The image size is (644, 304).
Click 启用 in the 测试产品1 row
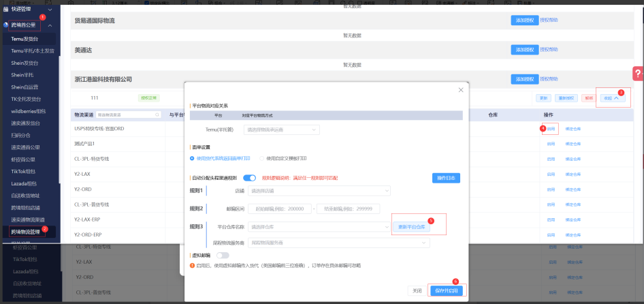(551, 144)
